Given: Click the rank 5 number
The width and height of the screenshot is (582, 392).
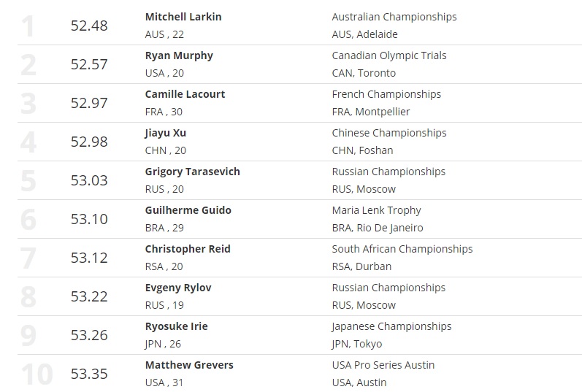Looking at the screenshot, I should (28, 181).
